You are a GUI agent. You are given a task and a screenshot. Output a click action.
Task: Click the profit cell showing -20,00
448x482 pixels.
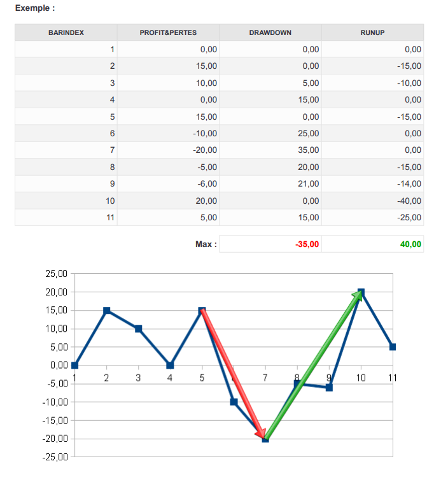click(205, 150)
